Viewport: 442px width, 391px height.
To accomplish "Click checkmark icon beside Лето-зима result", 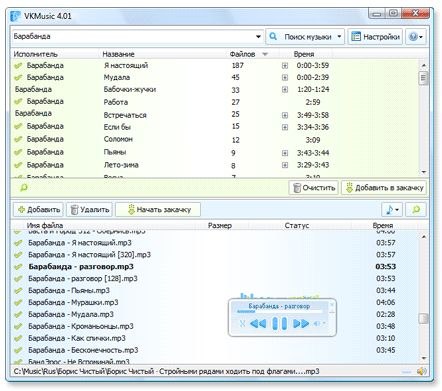I will [18, 165].
